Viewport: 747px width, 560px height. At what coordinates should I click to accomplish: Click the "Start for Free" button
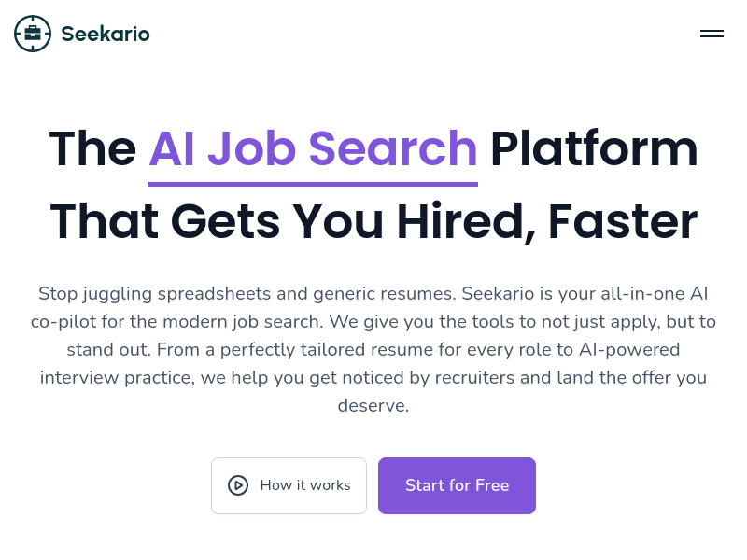point(457,485)
